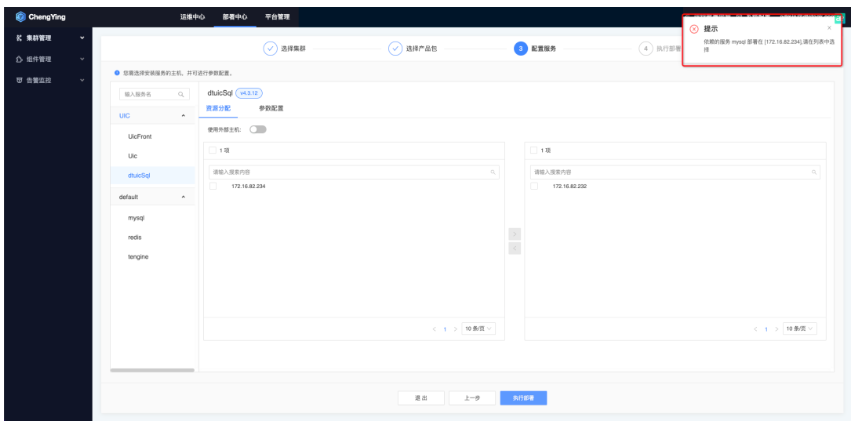The width and height of the screenshot is (868, 430).
Task: Click previous page arrow in left panel
Action: (435, 329)
